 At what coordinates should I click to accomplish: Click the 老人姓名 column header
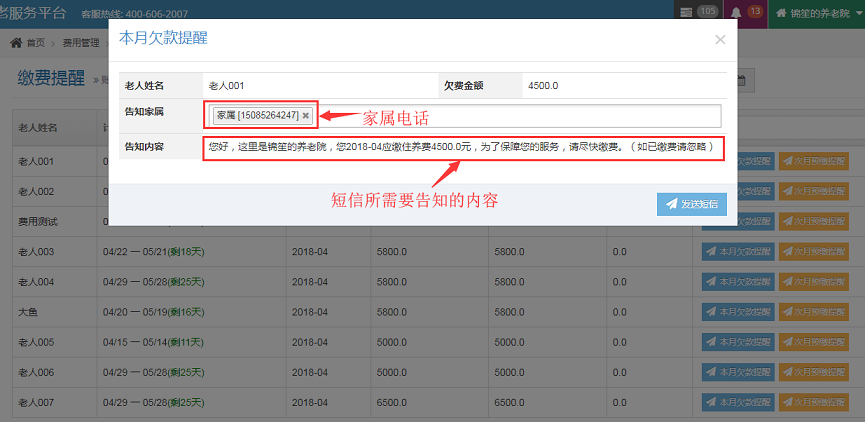(40, 128)
